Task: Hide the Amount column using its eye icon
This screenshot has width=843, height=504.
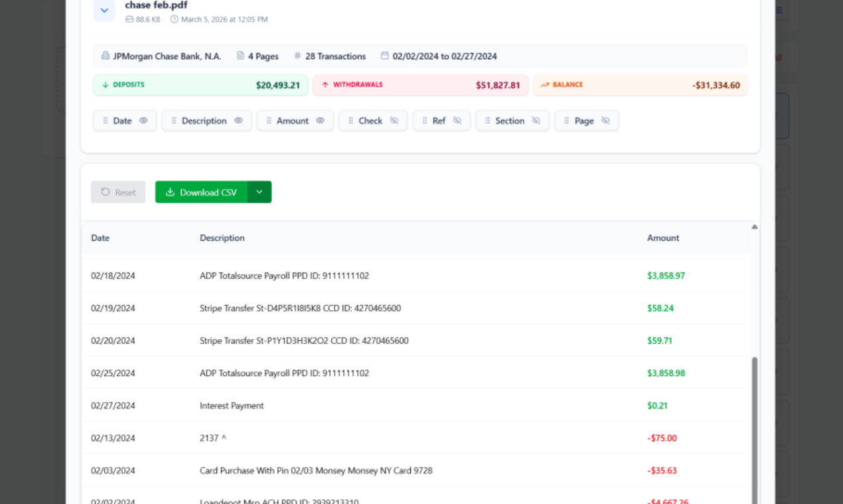Action: 320,121
